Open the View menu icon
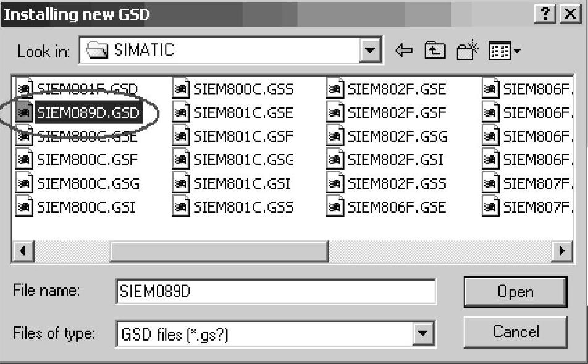Image resolution: width=588 pixels, height=364 pixels. [500, 50]
